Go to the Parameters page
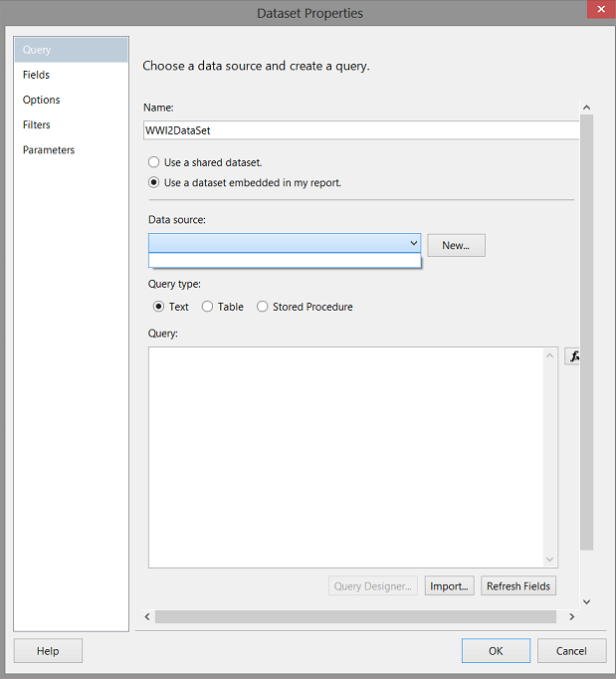The image size is (616, 679). pos(49,149)
